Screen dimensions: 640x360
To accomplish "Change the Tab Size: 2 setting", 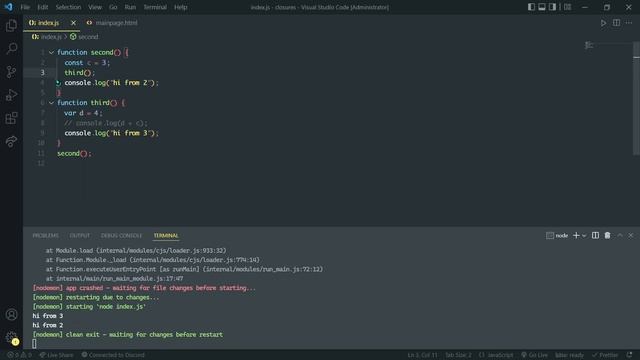I will (x=458, y=355).
